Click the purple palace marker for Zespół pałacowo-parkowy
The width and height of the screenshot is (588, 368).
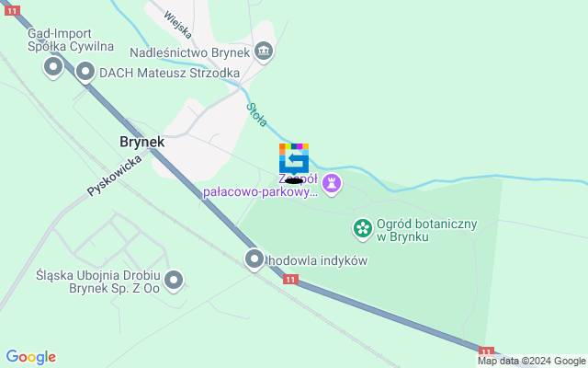(332, 184)
